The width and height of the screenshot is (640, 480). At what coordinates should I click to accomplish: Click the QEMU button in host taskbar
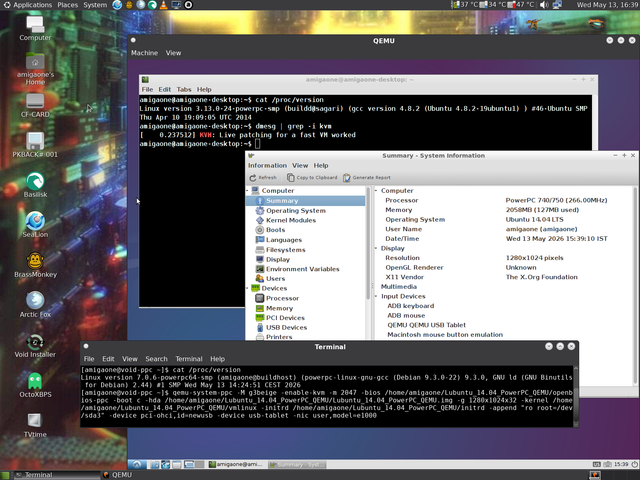pos(118,475)
